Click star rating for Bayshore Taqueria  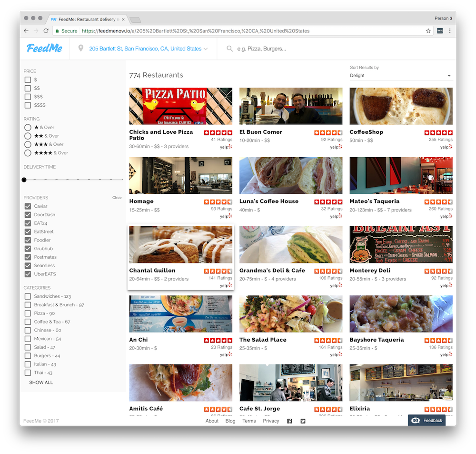tap(438, 340)
